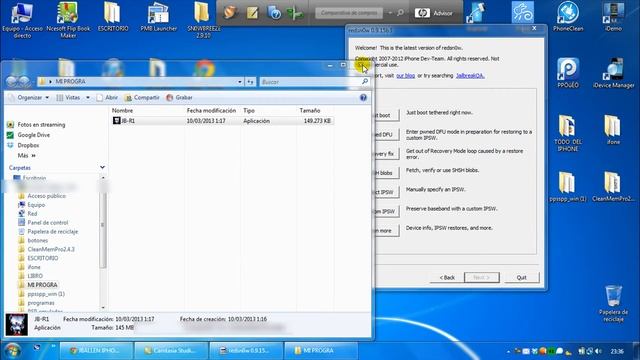Open 'our blog' link in redsn0w
Screen dimensions: 640x360
pos(405,76)
